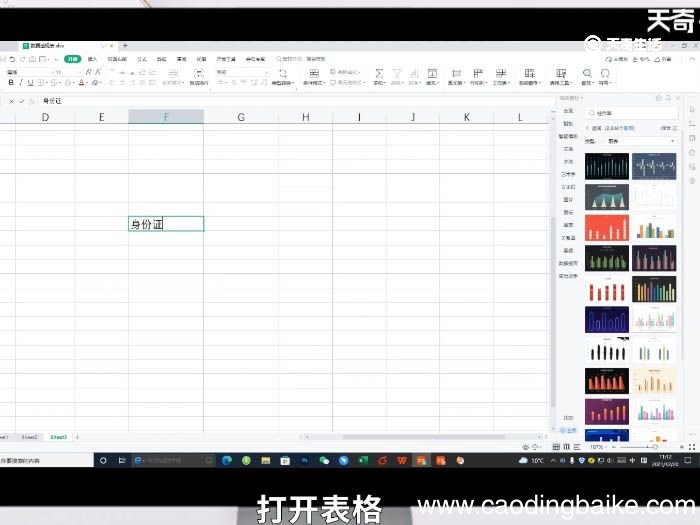The width and height of the screenshot is (700, 525).
Task: Cancel the entry with formula bar X
Action: [11, 101]
